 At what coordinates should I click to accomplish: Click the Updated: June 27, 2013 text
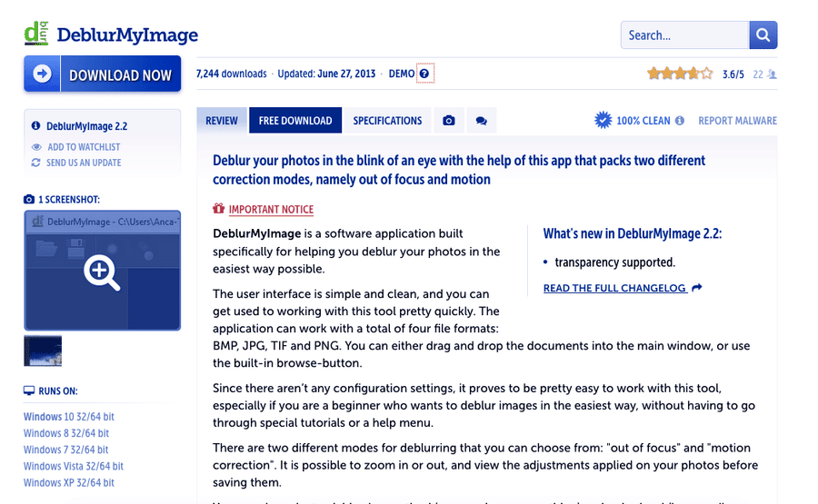(326, 74)
